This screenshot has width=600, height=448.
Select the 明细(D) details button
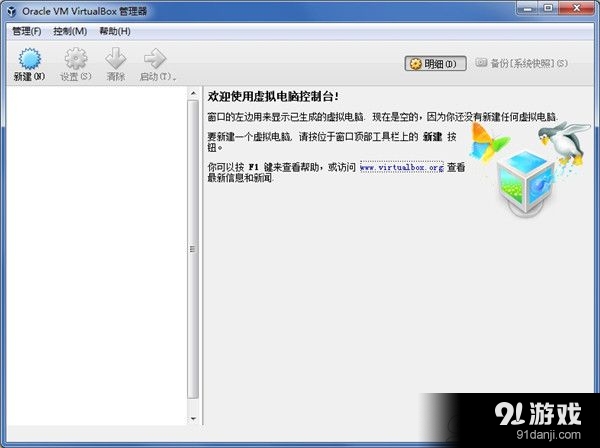coord(435,64)
